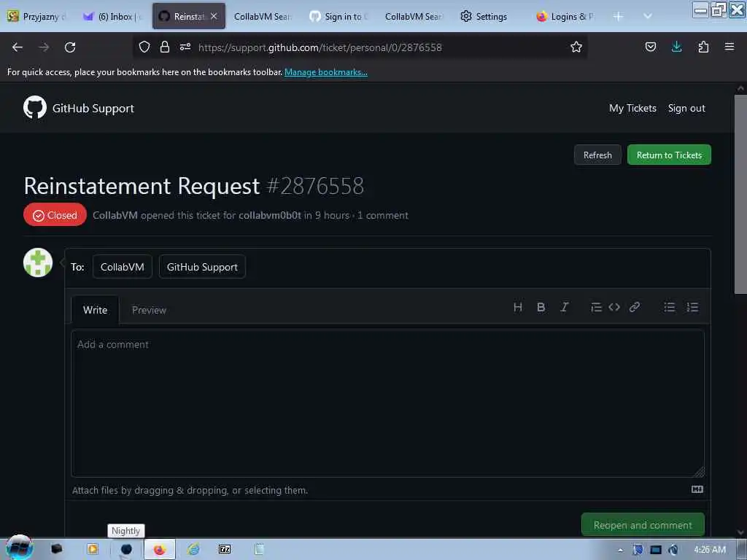Click the attach files by dragging text area
747x560 pixels.
tap(190, 490)
